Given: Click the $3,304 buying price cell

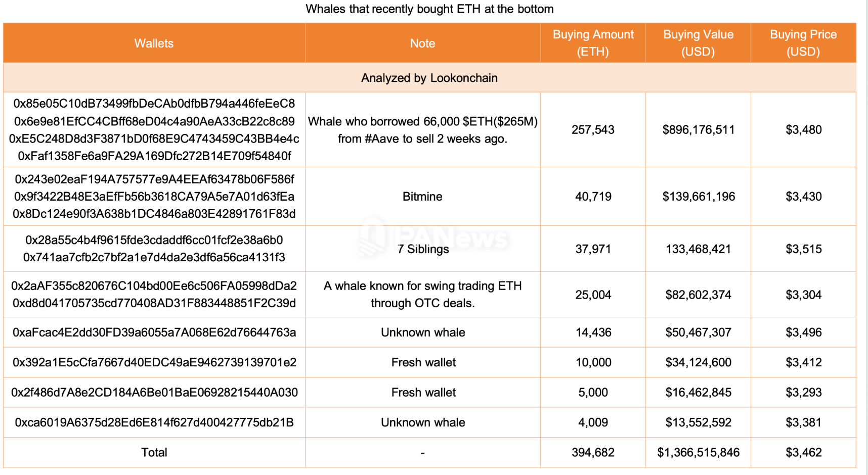Looking at the screenshot, I should coord(803,295).
